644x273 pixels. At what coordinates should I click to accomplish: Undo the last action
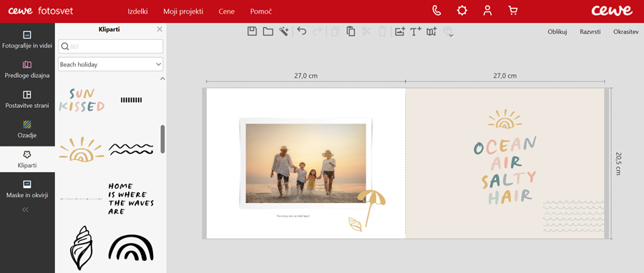[x=302, y=31]
